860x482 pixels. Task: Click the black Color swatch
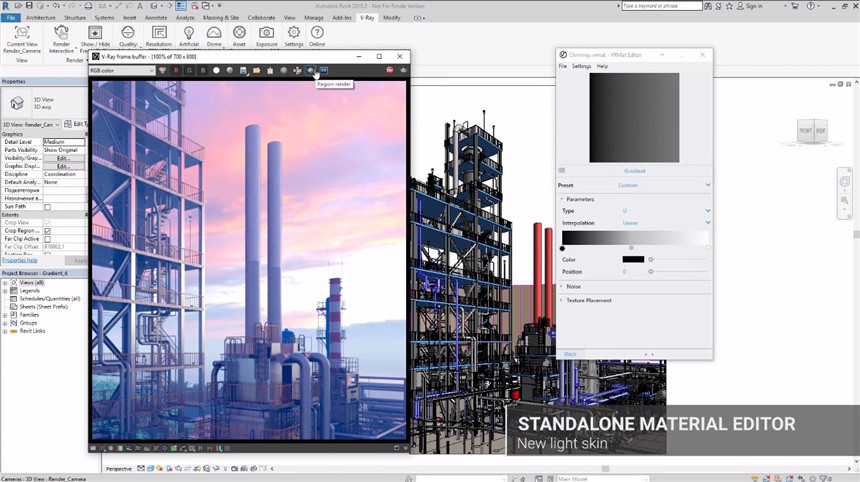tap(633, 259)
